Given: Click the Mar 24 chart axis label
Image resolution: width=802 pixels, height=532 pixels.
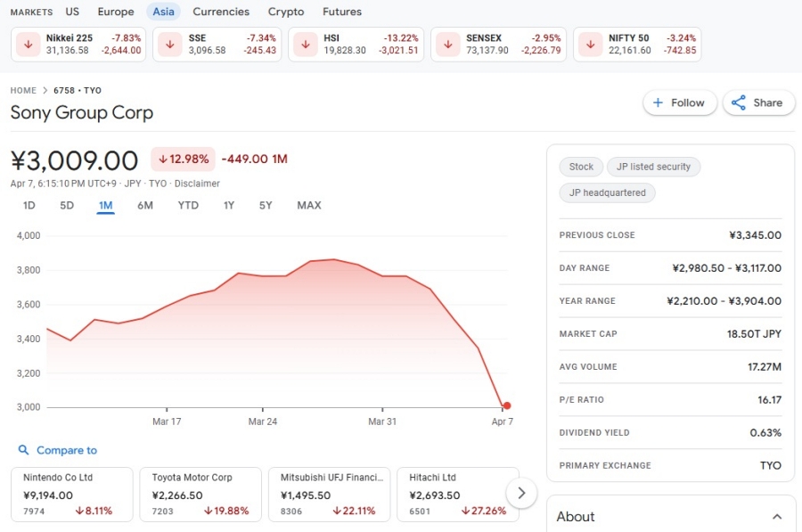Looking at the screenshot, I should (x=262, y=422).
